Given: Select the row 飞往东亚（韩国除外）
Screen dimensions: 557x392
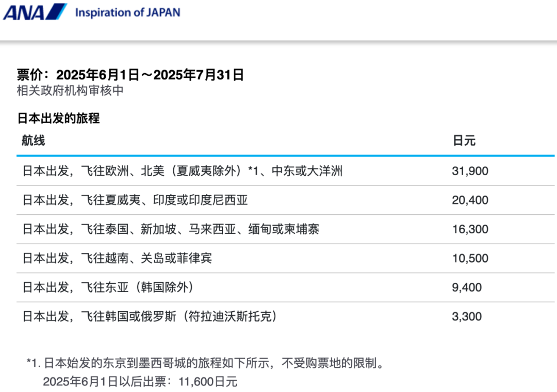Looking at the screenshot, I should tap(285, 287).
